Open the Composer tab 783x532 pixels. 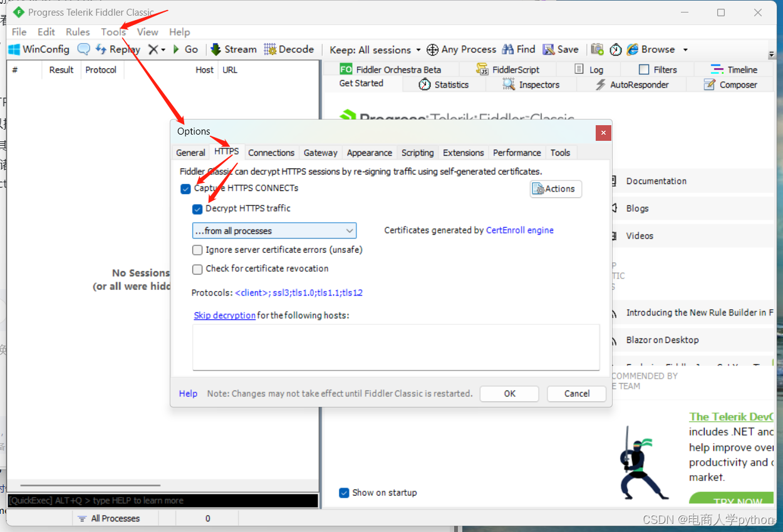coord(730,84)
